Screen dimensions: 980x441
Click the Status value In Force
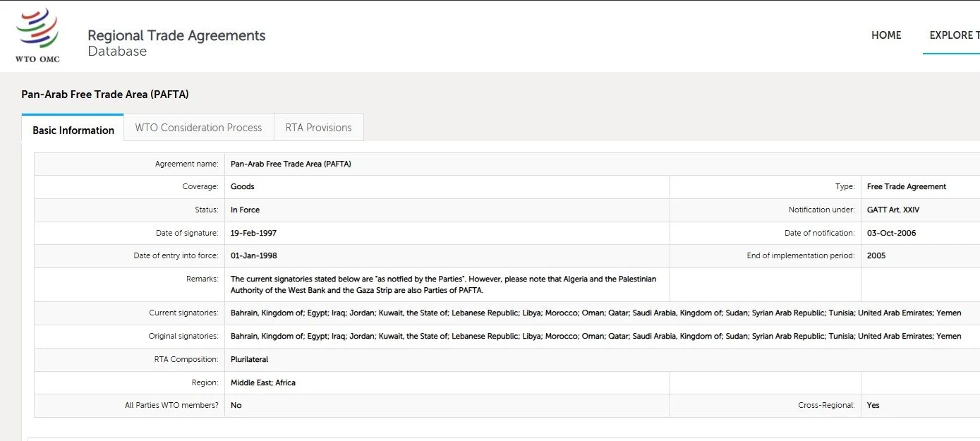[x=245, y=210]
